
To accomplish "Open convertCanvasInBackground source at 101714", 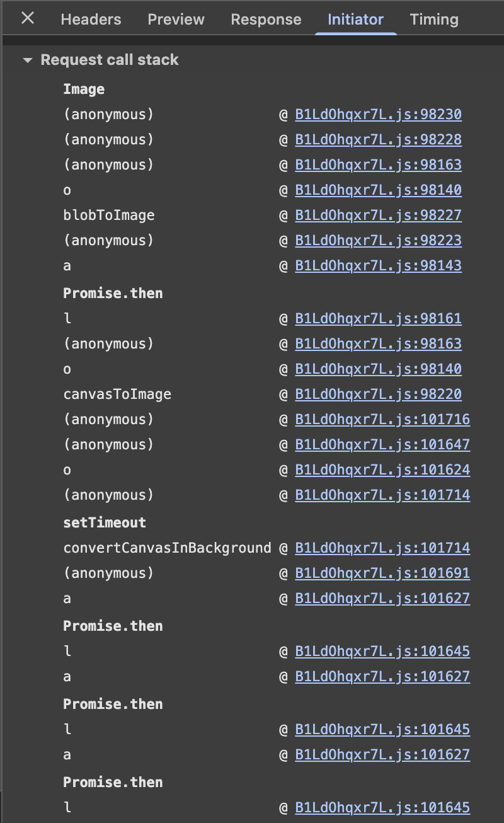I will [x=382, y=548].
